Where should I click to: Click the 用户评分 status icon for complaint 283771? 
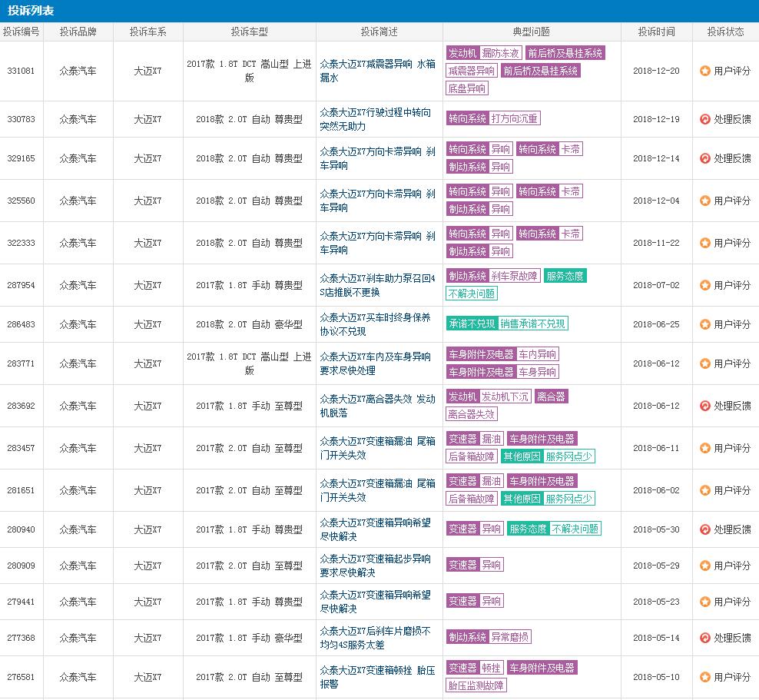pos(704,363)
